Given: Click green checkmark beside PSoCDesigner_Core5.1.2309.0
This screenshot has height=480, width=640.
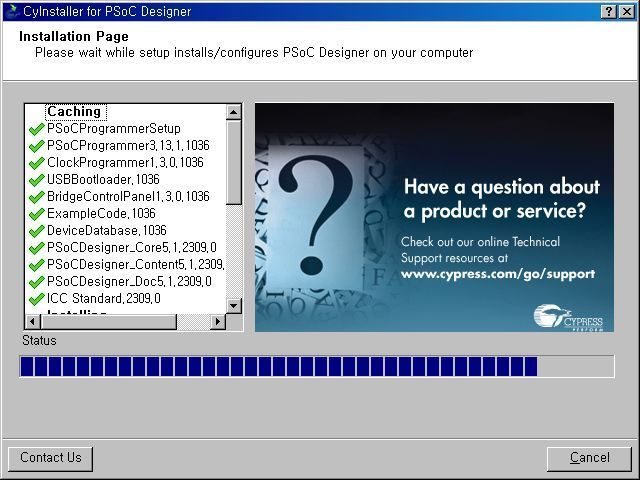Looking at the screenshot, I should click(x=37, y=248).
